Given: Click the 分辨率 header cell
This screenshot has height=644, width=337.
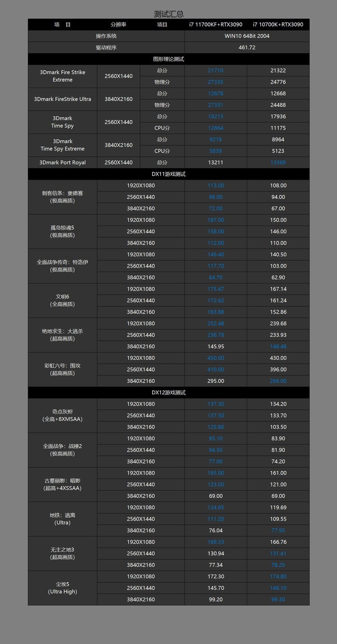Looking at the screenshot, I should (x=118, y=24).
